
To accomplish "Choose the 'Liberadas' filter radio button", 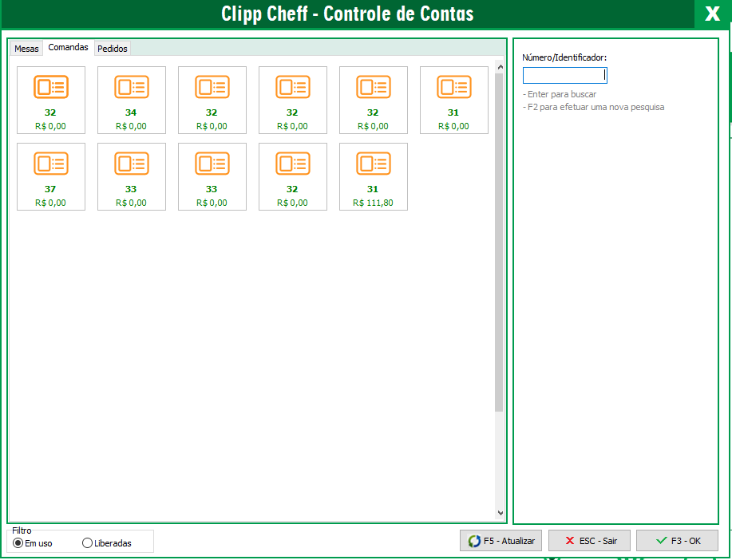I will [x=88, y=543].
